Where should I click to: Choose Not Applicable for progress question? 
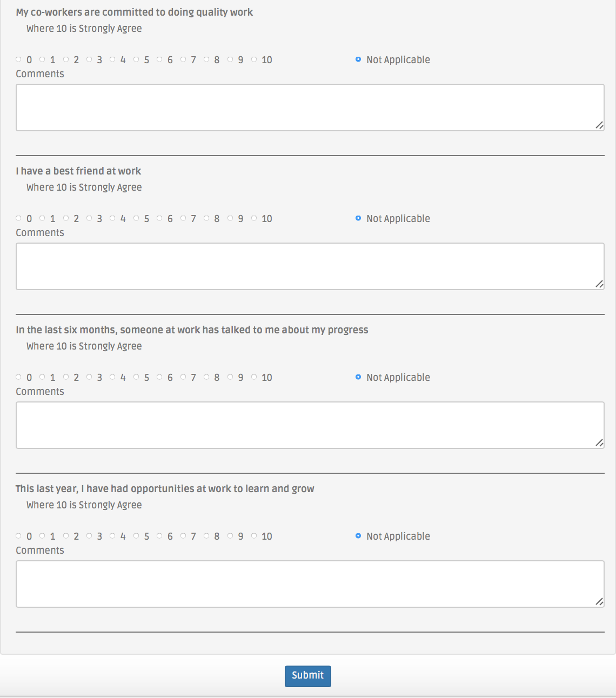[x=358, y=377]
